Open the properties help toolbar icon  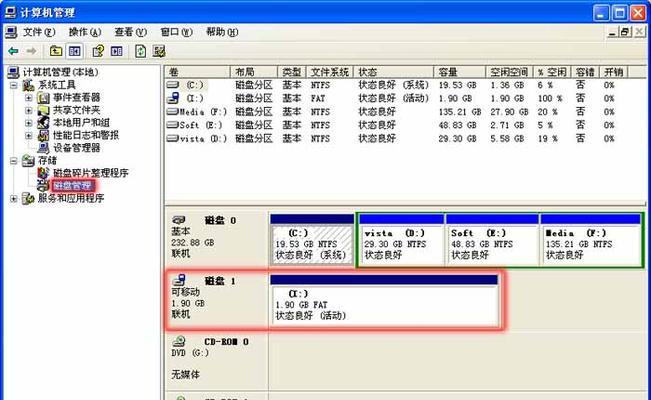[98, 51]
